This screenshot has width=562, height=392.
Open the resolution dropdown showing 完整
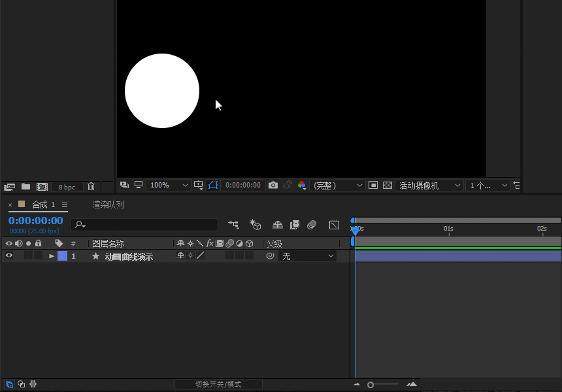[337, 186]
